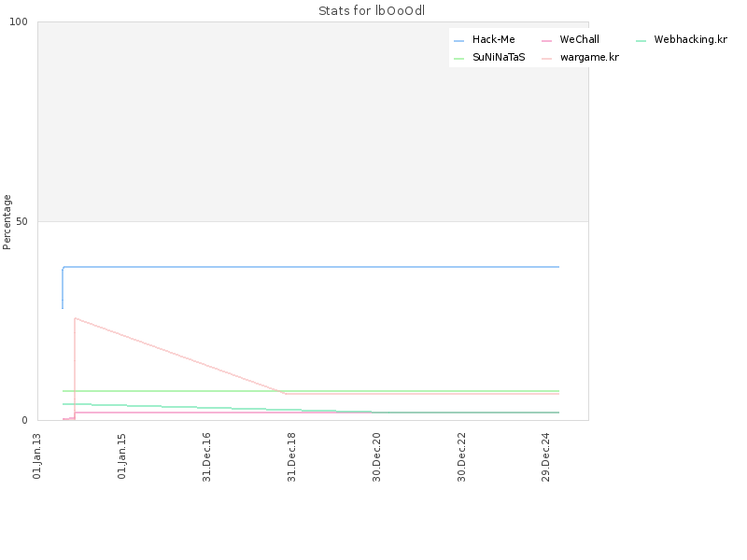
Task: Click the SuNiNaTaS legend color marker
Action: [458, 58]
